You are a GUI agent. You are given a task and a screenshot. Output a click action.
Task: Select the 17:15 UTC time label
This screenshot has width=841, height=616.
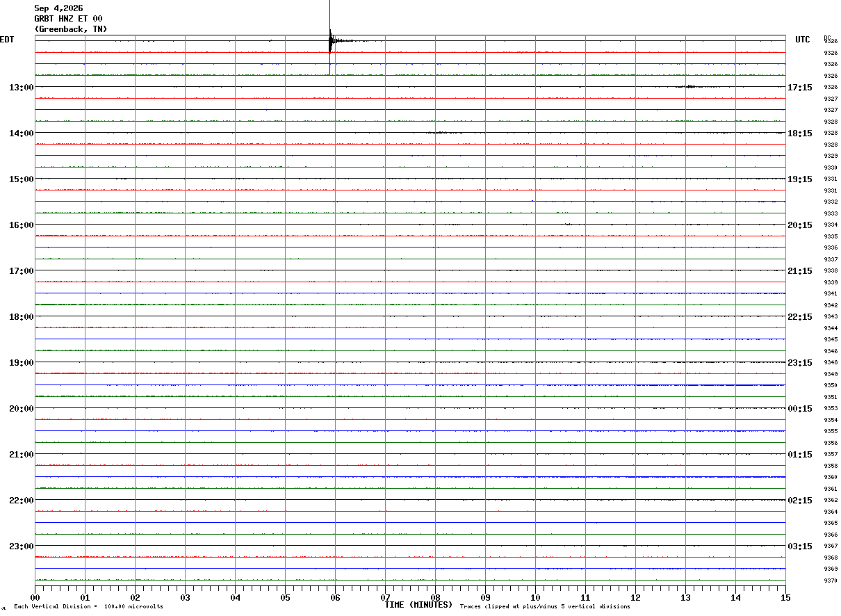pos(800,88)
